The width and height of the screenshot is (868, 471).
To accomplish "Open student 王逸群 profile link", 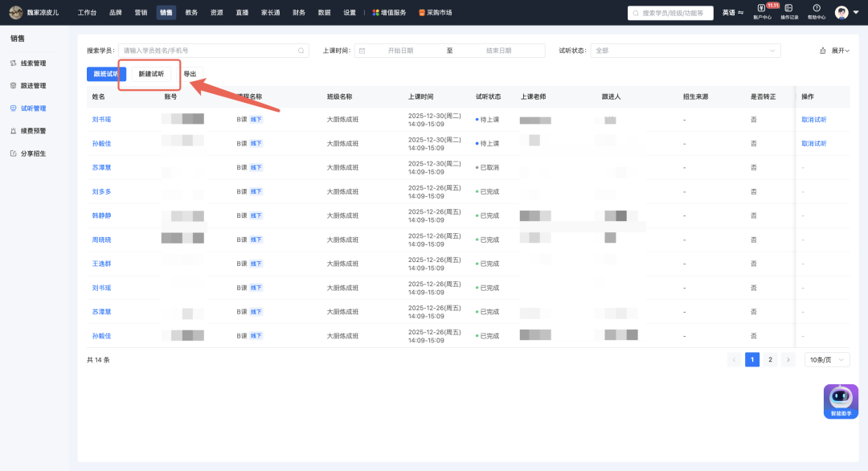I will point(101,264).
